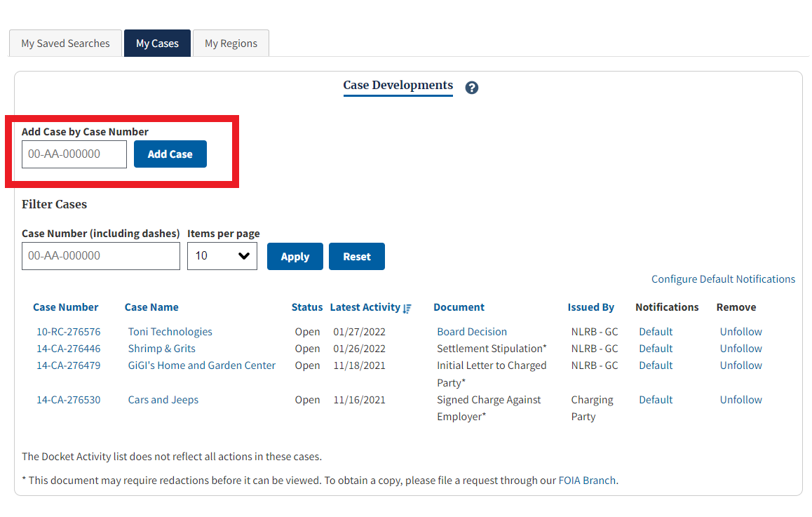
Task: Open Default notifications for Toni Technologies
Action: pos(656,332)
